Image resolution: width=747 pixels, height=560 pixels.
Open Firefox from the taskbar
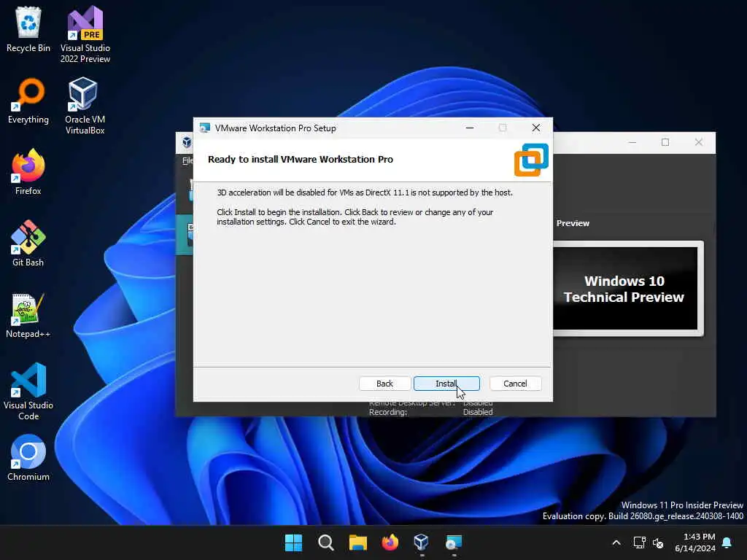390,542
